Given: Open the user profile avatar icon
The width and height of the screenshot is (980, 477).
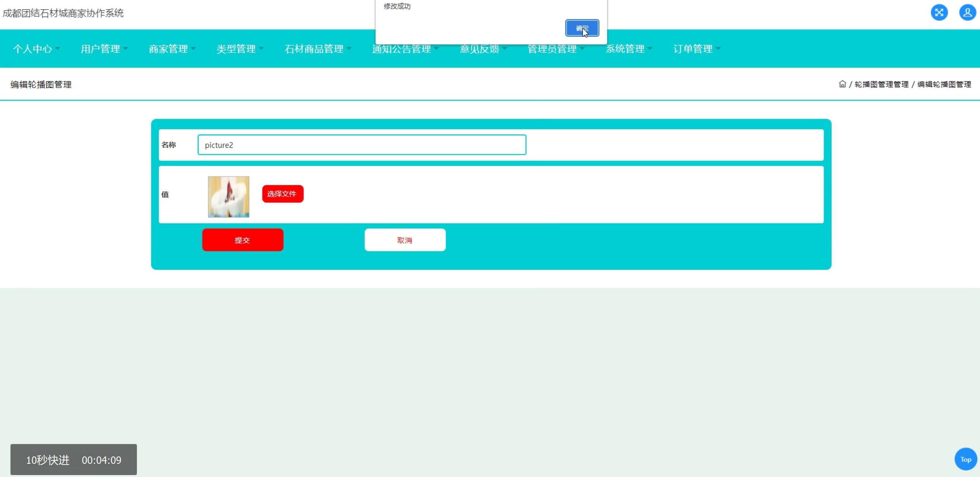Looking at the screenshot, I should click(x=967, y=13).
